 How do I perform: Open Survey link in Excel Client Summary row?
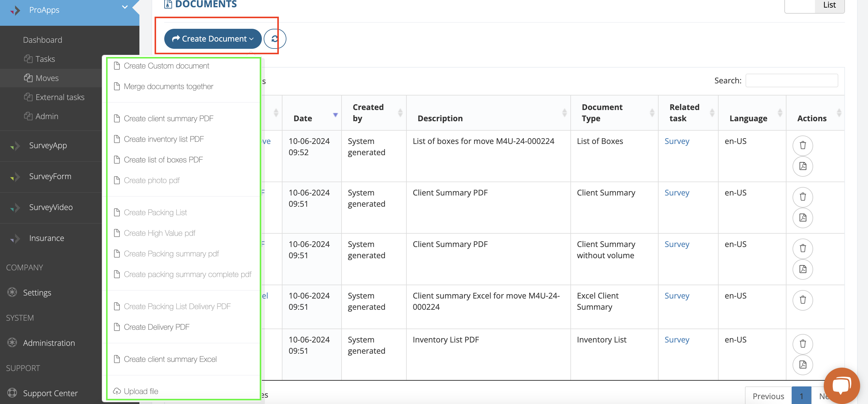(676, 295)
